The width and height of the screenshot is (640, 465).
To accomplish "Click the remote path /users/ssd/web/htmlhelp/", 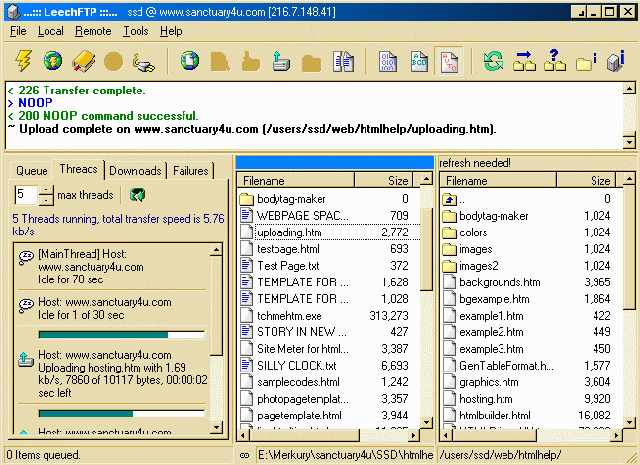I will pyautogui.click(x=500, y=454).
